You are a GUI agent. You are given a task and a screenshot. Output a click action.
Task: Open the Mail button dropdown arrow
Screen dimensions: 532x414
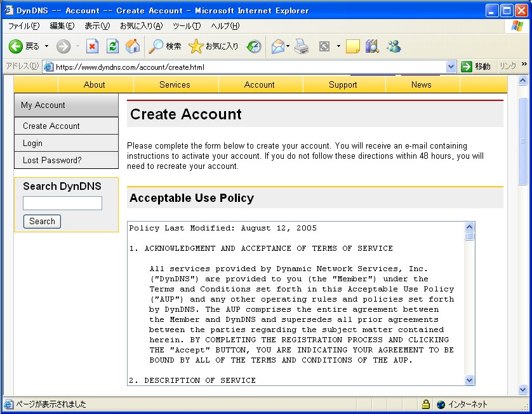tap(288, 46)
